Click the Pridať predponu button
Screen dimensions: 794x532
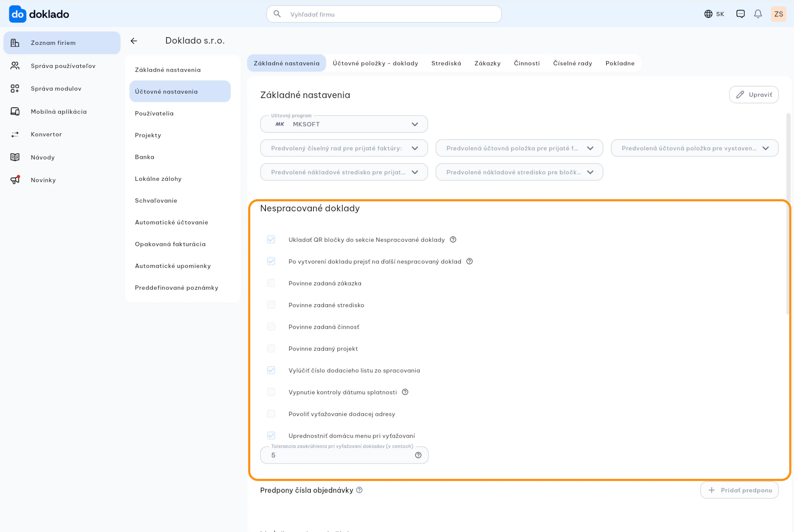pyautogui.click(x=739, y=490)
